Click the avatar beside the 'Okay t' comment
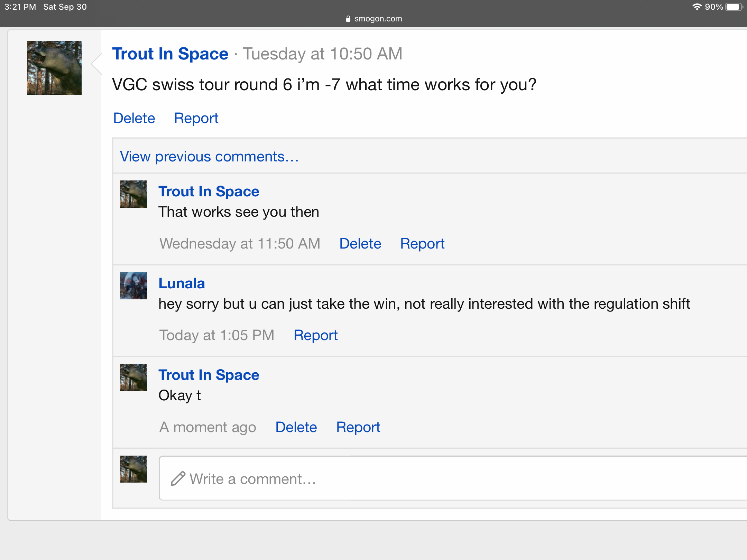 [x=133, y=377]
